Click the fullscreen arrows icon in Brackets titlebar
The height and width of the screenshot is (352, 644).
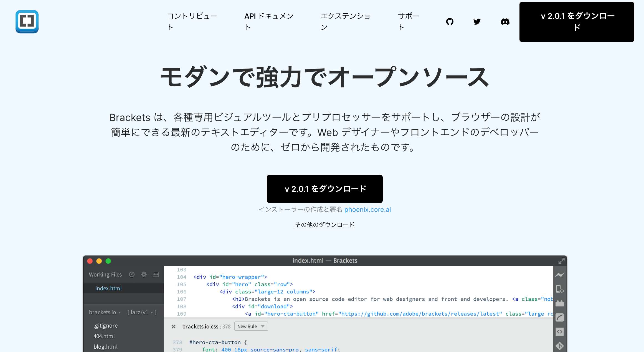(x=561, y=261)
